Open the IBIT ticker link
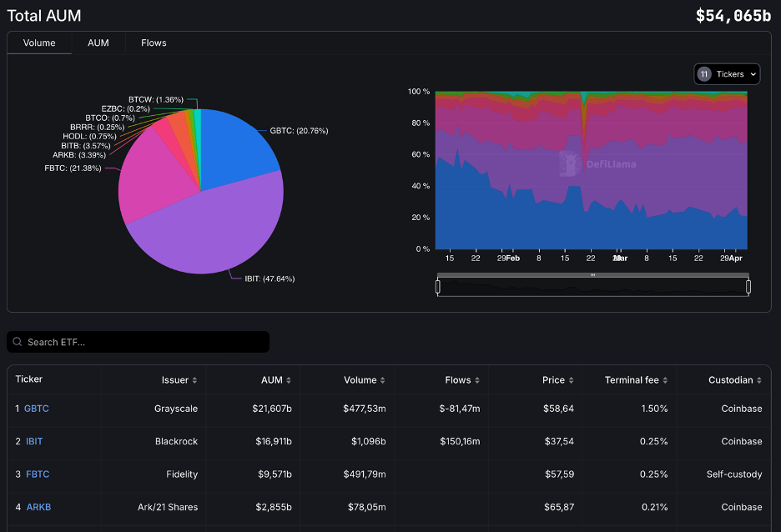This screenshot has width=781, height=532. point(34,441)
